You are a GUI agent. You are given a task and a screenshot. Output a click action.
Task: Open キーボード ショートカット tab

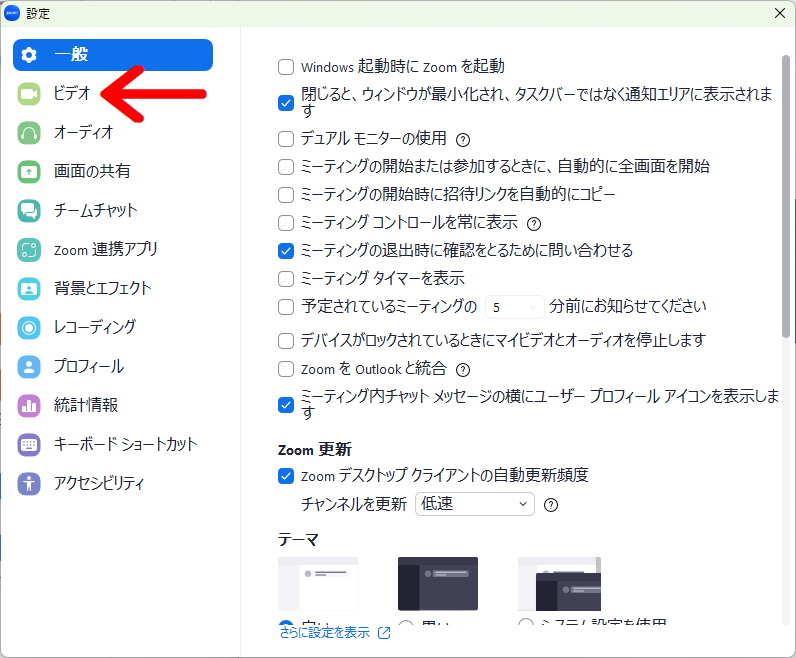click(113, 445)
